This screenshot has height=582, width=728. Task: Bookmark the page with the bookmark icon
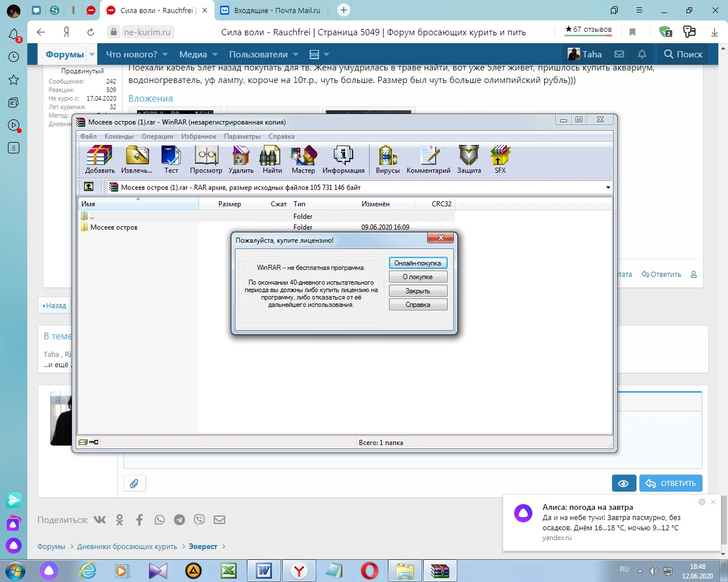click(632, 32)
